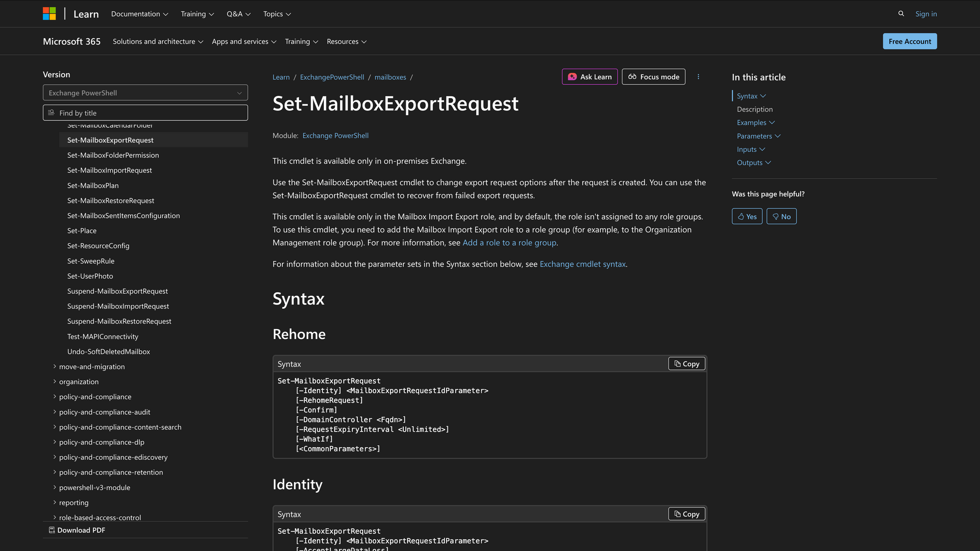Follow the Add a role to a role group link
Image resolution: width=980 pixels, height=551 pixels.
point(509,242)
